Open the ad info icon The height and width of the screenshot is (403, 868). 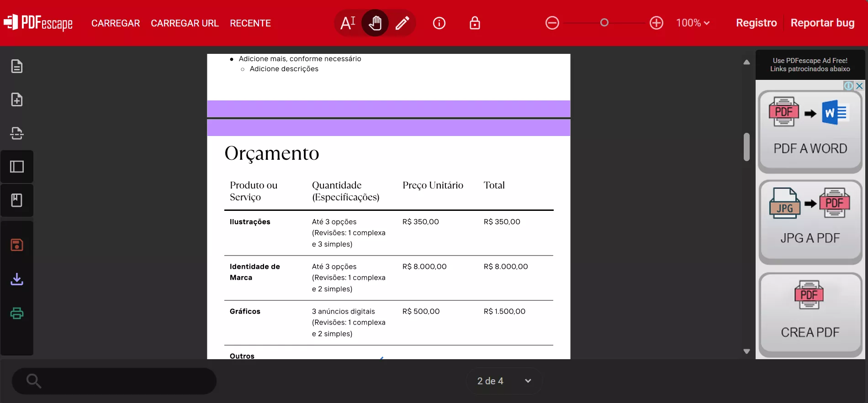(x=849, y=86)
